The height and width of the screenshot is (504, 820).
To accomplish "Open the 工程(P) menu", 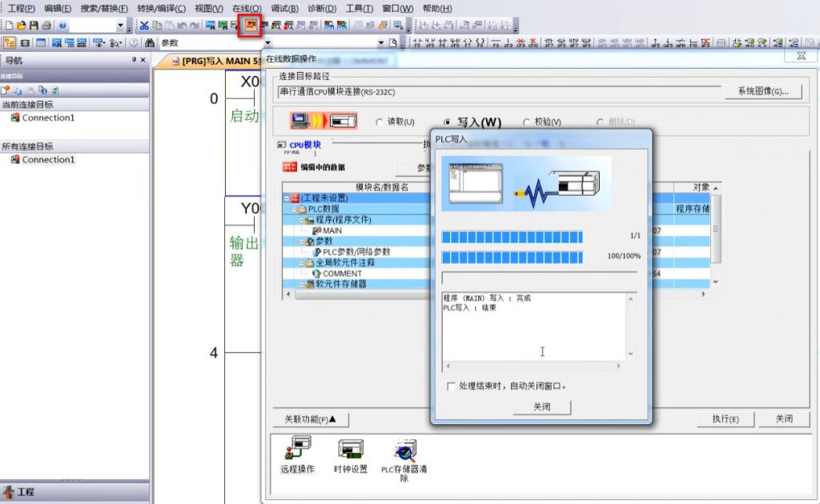I will click(x=21, y=8).
